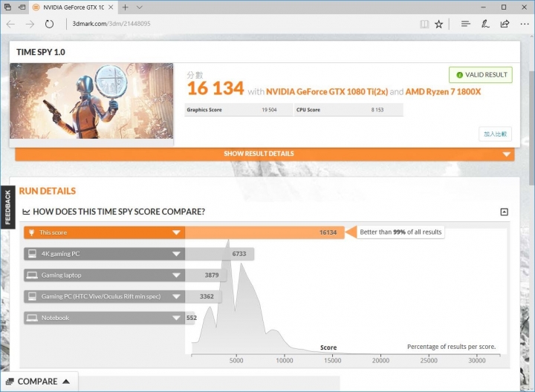
Task: Click the 3879 score value
Action: (212, 275)
